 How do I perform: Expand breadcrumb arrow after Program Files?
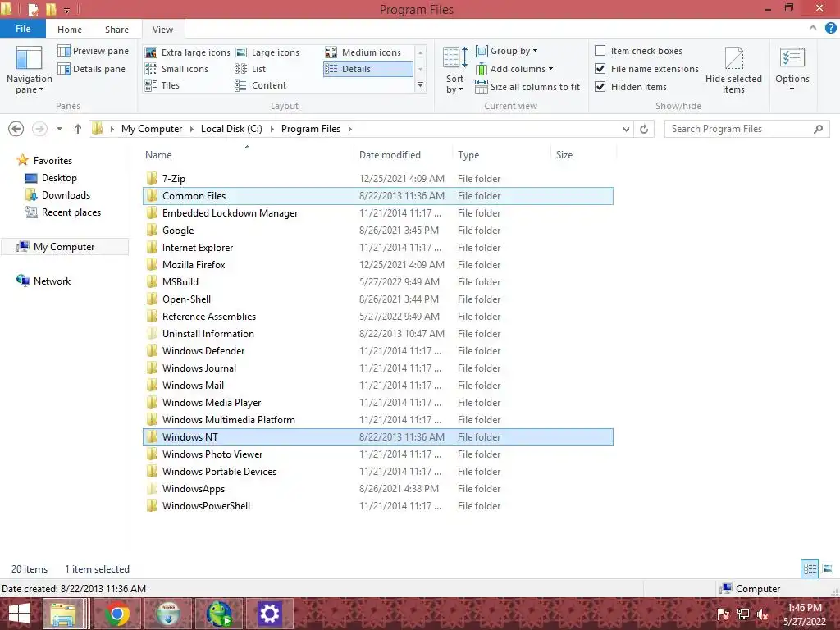[350, 129]
